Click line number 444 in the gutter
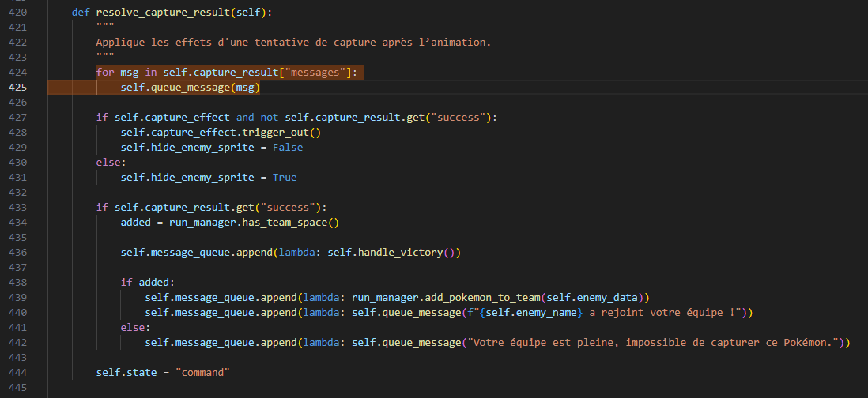The image size is (868, 398). click(17, 373)
